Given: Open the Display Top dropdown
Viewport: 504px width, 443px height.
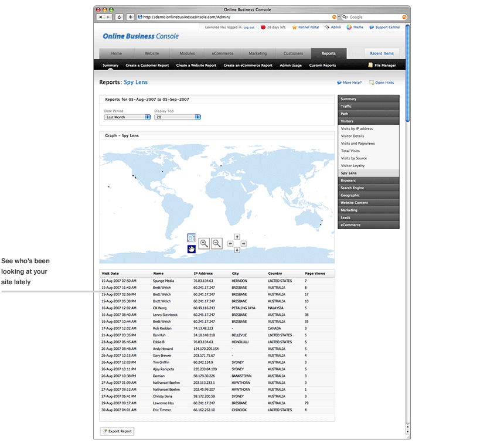Looking at the screenshot, I should pos(178,117).
